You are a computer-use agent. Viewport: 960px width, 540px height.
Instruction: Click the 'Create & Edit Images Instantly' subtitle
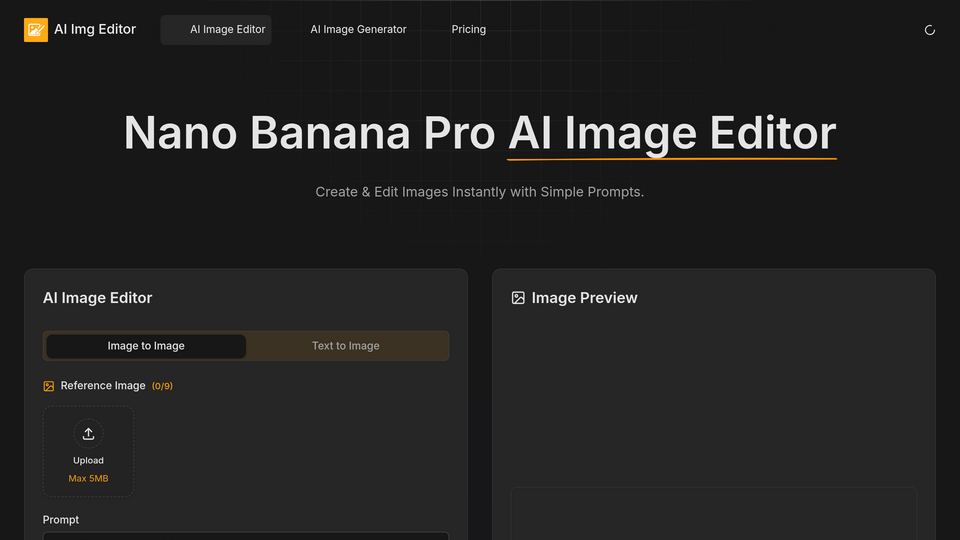(x=479, y=192)
